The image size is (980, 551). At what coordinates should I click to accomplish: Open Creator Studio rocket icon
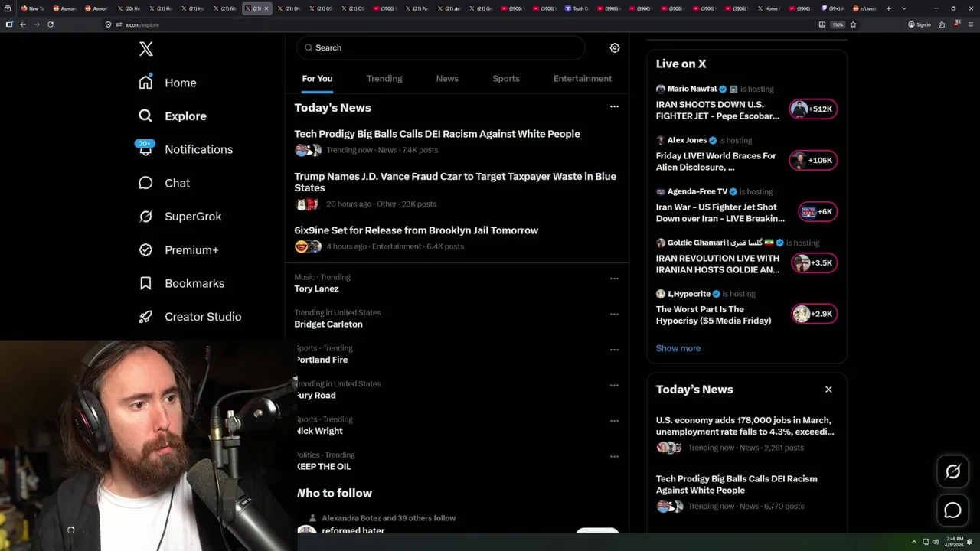pos(145,317)
